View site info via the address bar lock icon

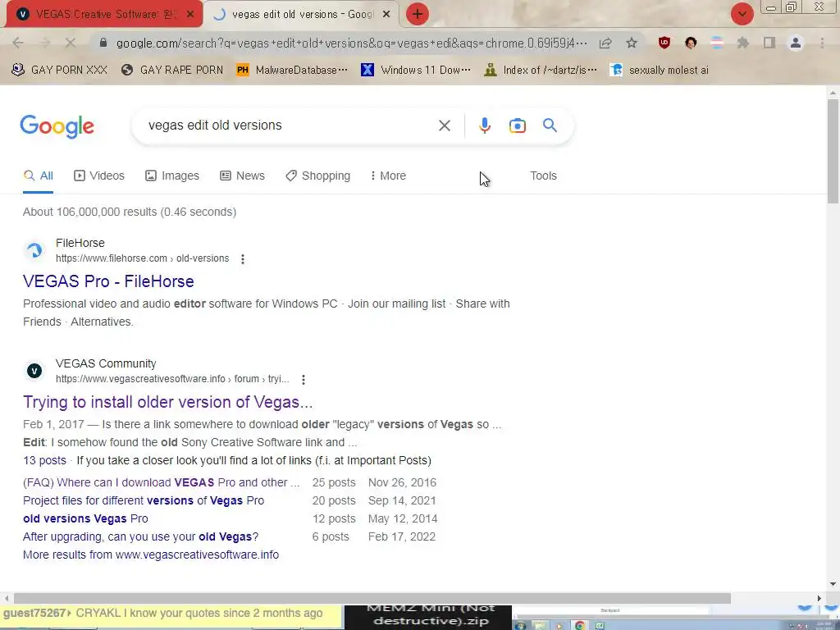[103, 43]
